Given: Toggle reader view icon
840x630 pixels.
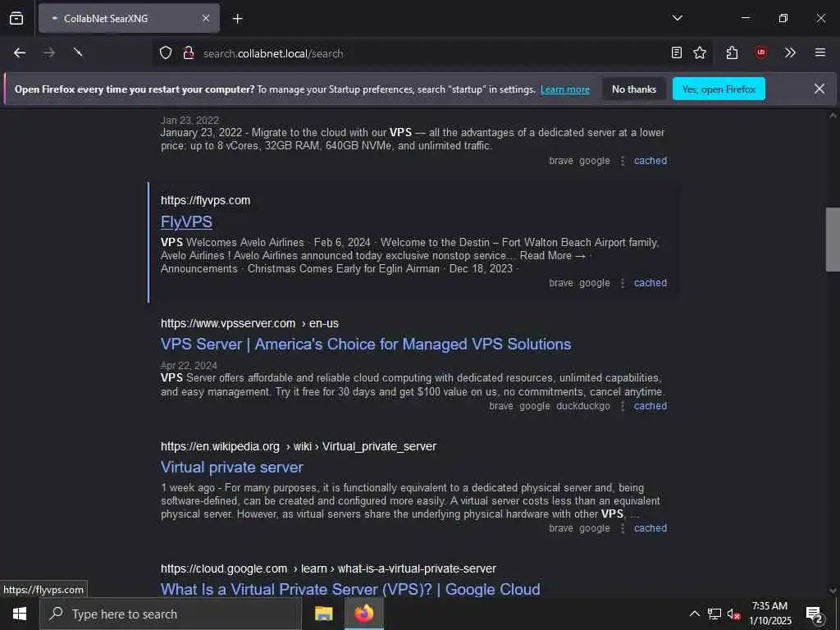Looking at the screenshot, I should coord(677,52).
